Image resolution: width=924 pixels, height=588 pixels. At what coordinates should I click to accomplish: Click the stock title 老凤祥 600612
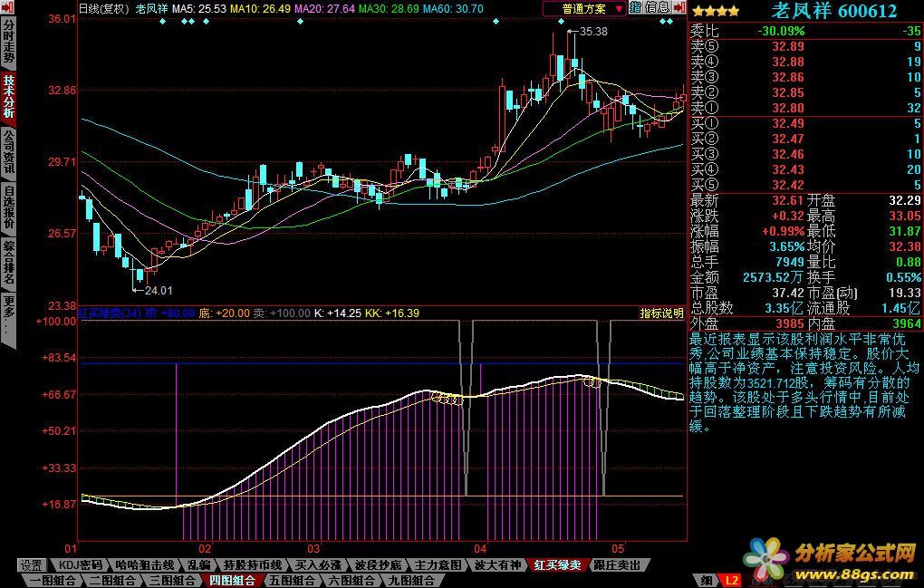pyautogui.click(x=833, y=11)
